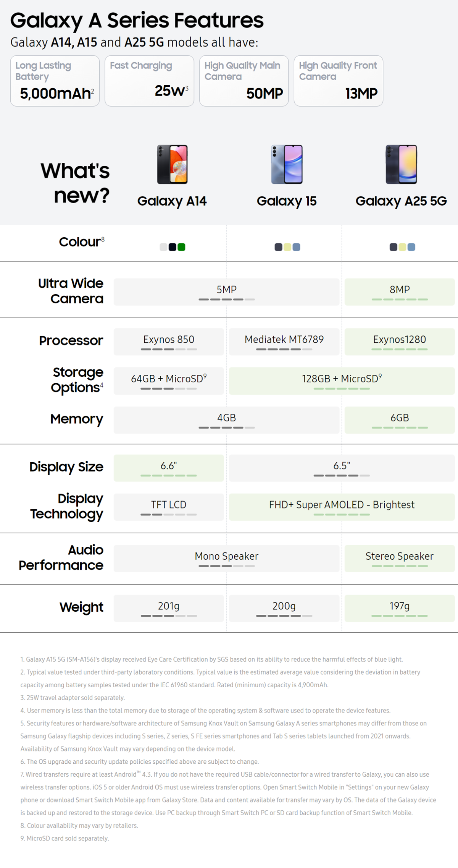Pick the silver colour swatch for Galaxy A14

point(163,247)
